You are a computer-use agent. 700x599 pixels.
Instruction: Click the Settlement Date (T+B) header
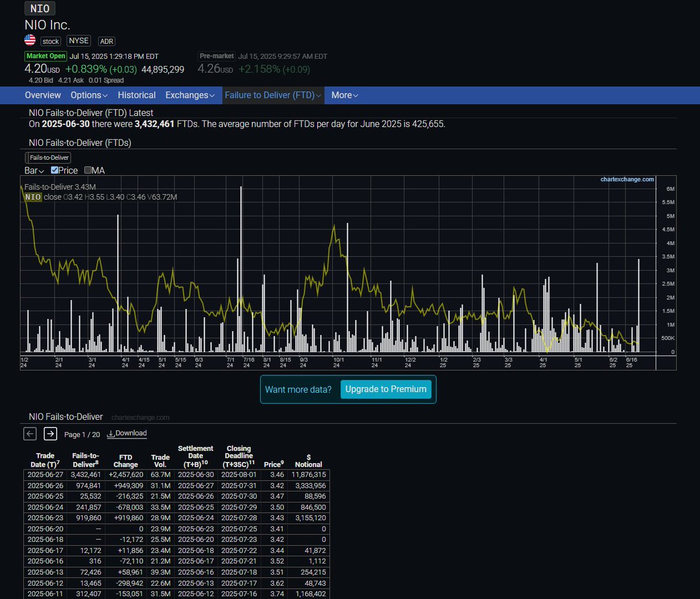pos(195,456)
